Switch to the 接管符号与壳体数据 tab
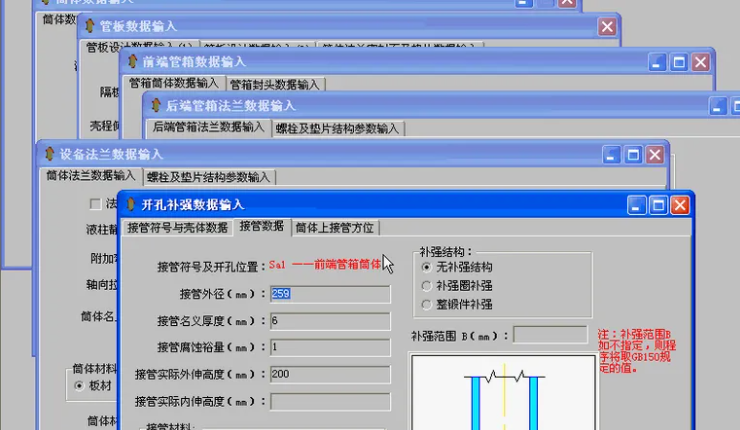This screenshot has height=430, width=740. [x=177, y=228]
